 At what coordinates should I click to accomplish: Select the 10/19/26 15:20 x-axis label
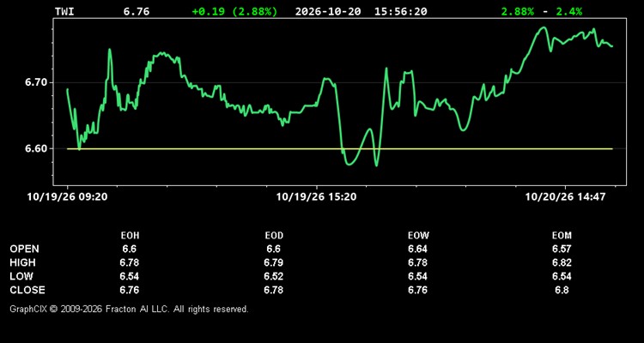[x=316, y=197]
